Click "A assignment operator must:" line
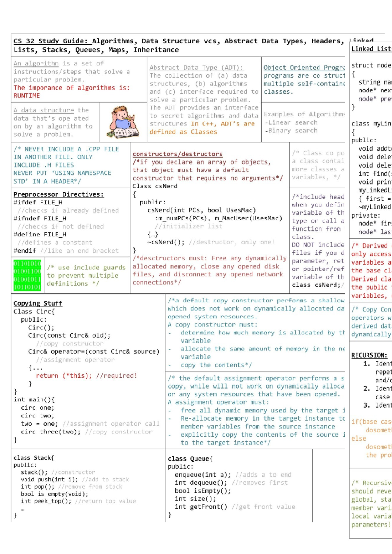This screenshot has height=554, width=392. click(218, 402)
